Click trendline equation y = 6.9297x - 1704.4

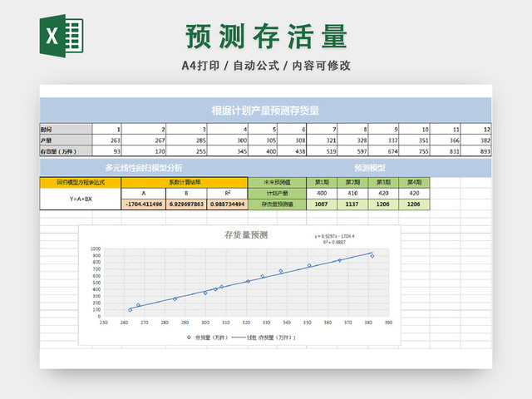[x=334, y=236]
